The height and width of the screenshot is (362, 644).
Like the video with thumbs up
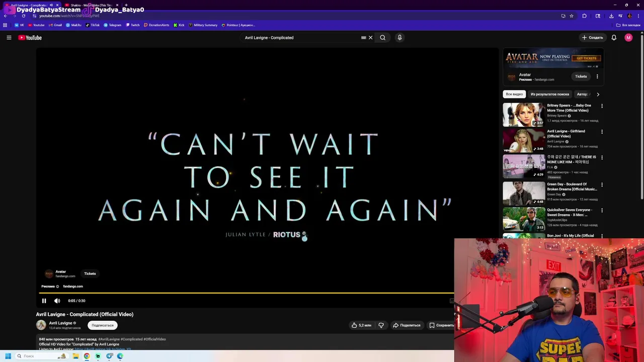(362, 325)
